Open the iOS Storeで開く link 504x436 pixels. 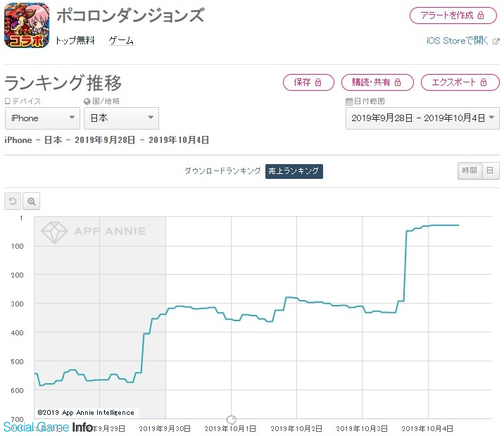(x=458, y=41)
